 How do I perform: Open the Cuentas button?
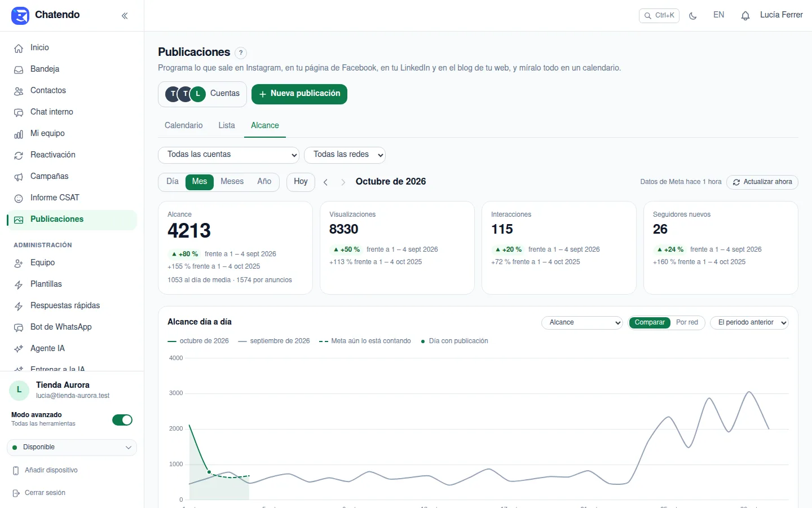pos(202,94)
